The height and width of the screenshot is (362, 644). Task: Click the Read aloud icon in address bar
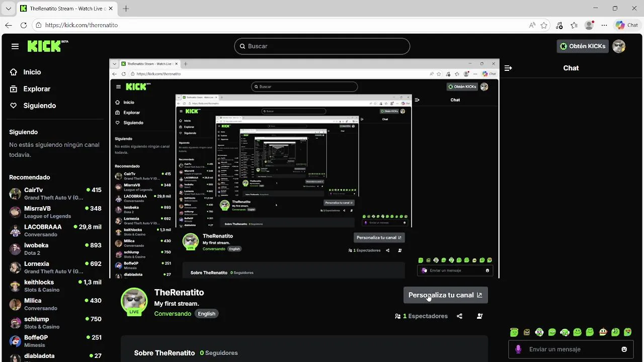pyautogui.click(x=532, y=25)
